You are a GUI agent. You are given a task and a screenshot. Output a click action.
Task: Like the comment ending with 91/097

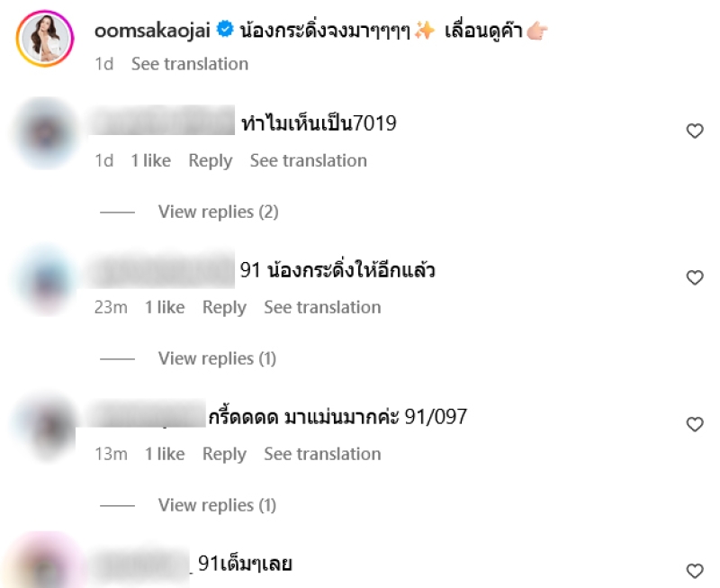coord(695,424)
